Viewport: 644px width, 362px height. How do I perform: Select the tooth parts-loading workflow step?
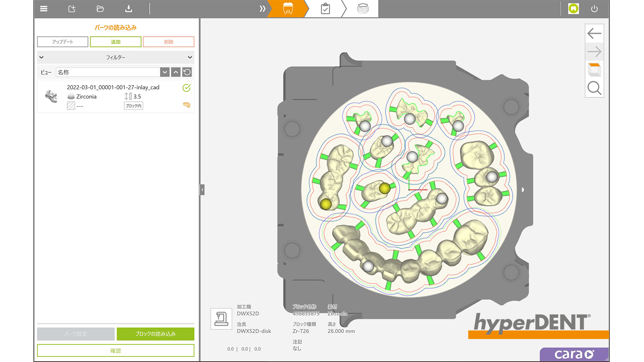tap(288, 9)
